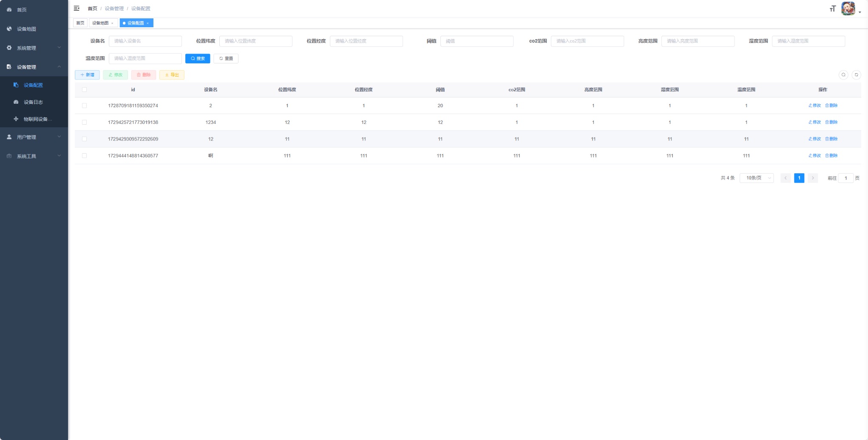Click the 物联网设备 icon in the sidebar
The image size is (868, 440).
(16, 119)
